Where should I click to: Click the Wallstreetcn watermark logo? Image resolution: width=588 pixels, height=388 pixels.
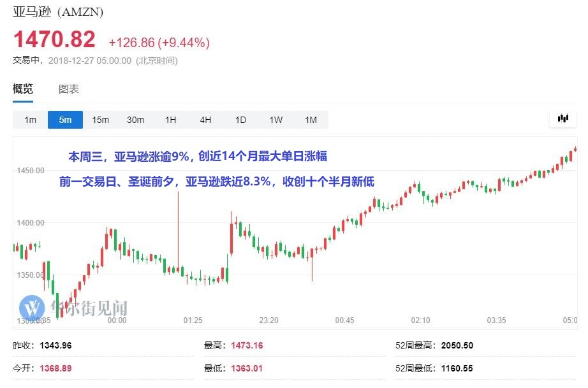coord(32,308)
